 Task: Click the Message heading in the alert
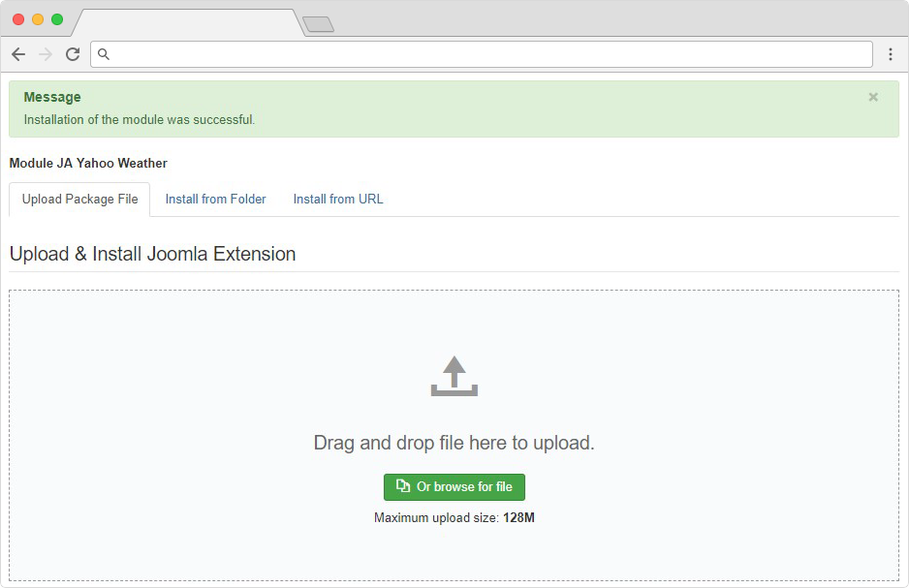click(x=52, y=97)
